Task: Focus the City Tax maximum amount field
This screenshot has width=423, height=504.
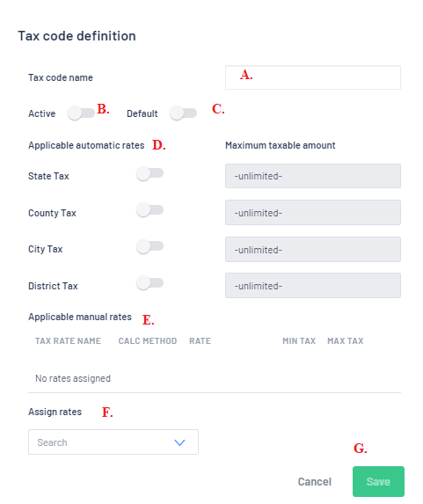Action: pyautogui.click(x=313, y=250)
